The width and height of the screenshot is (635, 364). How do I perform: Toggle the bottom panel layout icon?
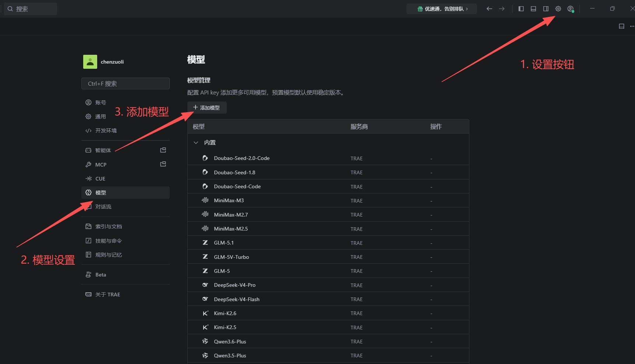tap(533, 9)
